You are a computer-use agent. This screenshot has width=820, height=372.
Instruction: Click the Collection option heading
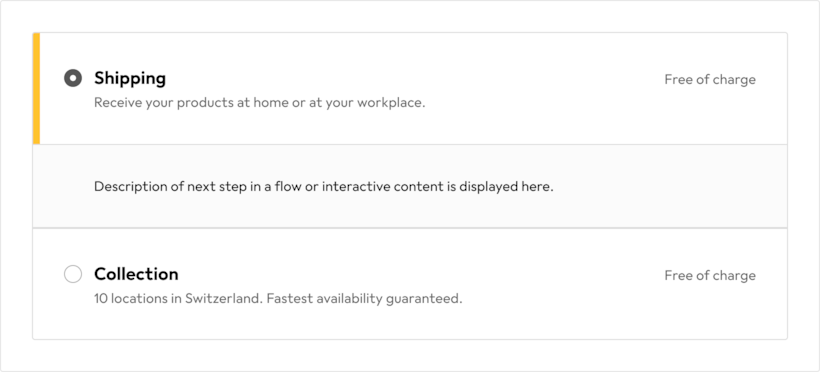(136, 274)
